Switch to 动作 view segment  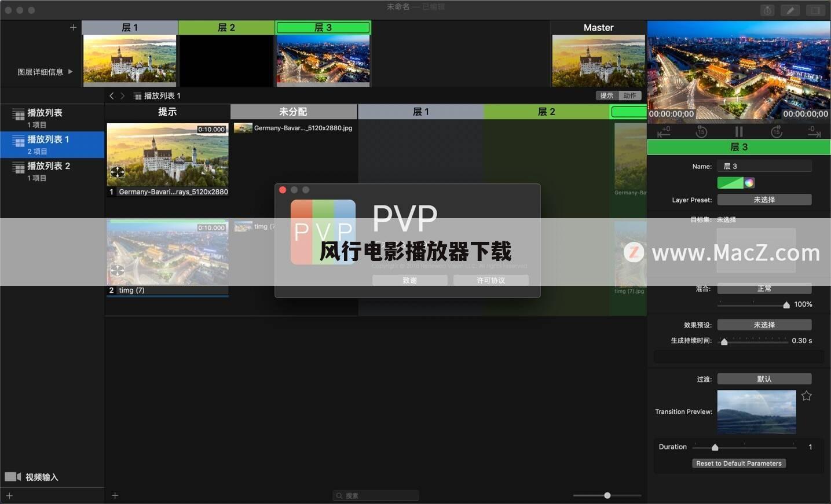pyautogui.click(x=630, y=95)
